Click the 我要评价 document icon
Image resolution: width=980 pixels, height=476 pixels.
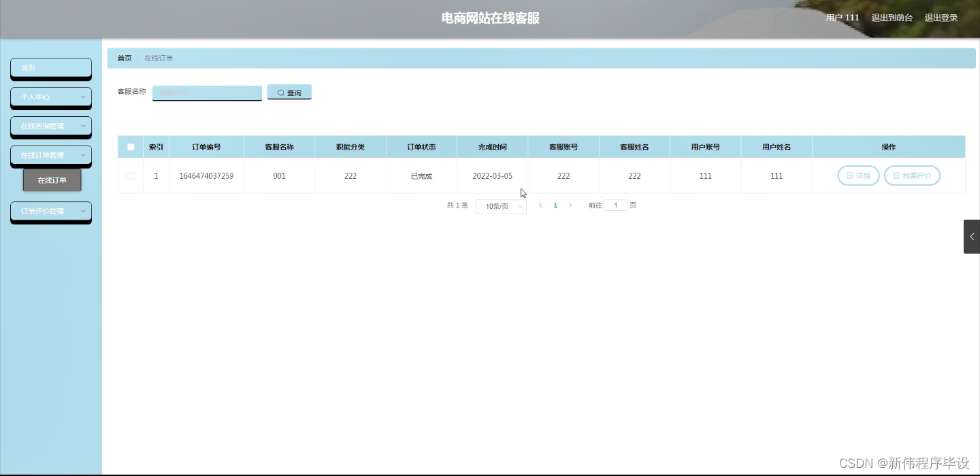[x=896, y=175]
